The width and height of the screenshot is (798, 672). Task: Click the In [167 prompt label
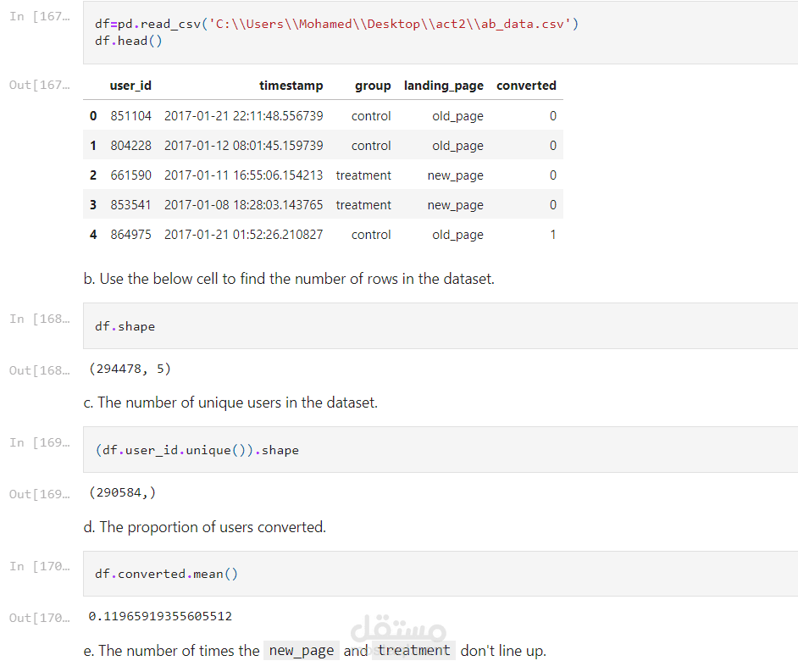click(39, 16)
